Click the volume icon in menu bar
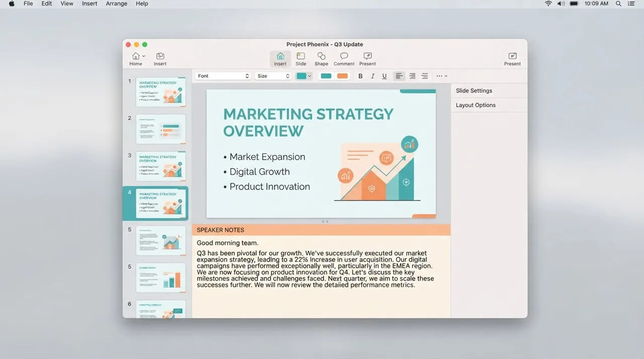Image resolution: width=644 pixels, height=359 pixels. coord(561,4)
